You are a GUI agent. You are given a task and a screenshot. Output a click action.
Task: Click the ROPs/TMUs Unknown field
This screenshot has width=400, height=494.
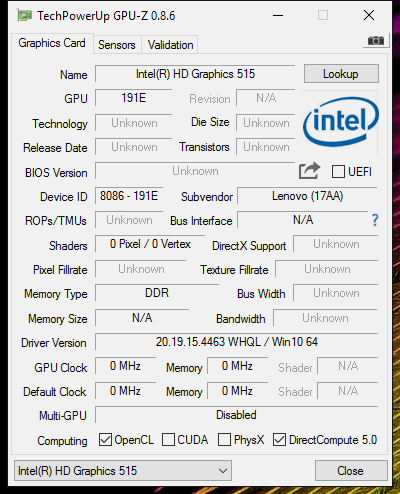129,220
